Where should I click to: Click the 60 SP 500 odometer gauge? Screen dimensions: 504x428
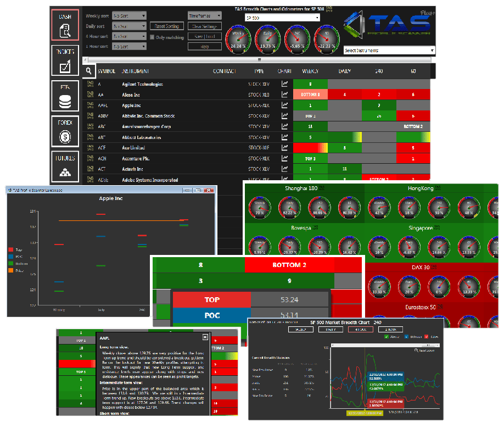pyautogui.click(x=327, y=39)
